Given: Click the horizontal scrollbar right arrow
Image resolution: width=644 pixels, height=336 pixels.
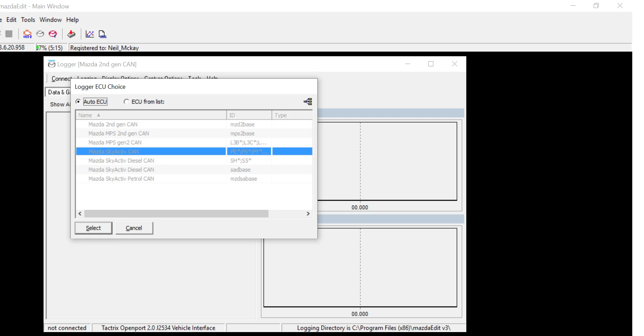Looking at the screenshot, I should pyautogui.click(x=308, y=214).
